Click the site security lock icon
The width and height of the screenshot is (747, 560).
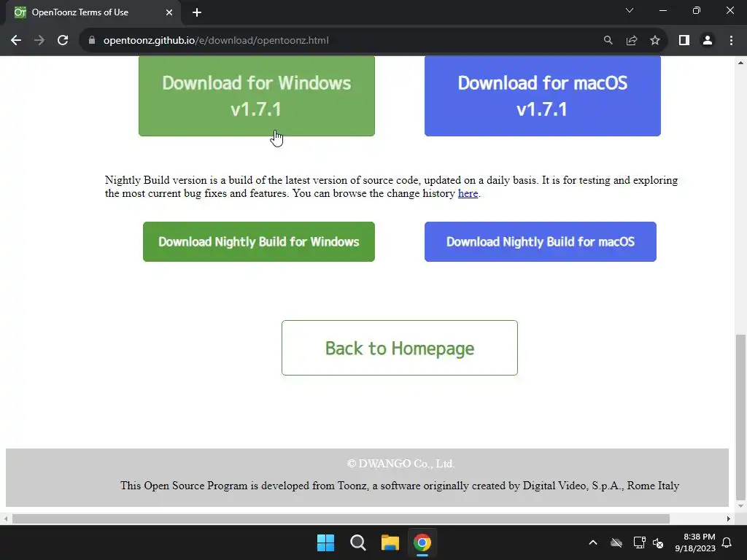click(x=92, y=41)
